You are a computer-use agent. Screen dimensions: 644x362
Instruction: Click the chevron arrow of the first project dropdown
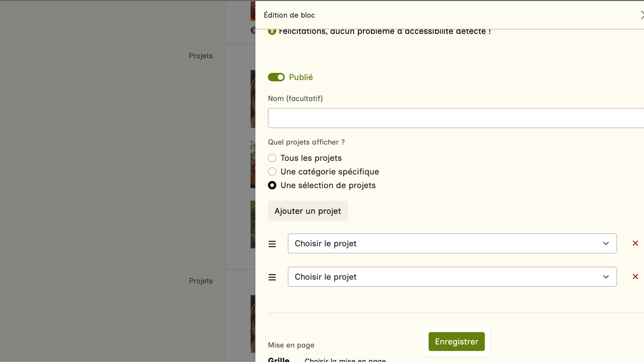(x=606, y=243)
